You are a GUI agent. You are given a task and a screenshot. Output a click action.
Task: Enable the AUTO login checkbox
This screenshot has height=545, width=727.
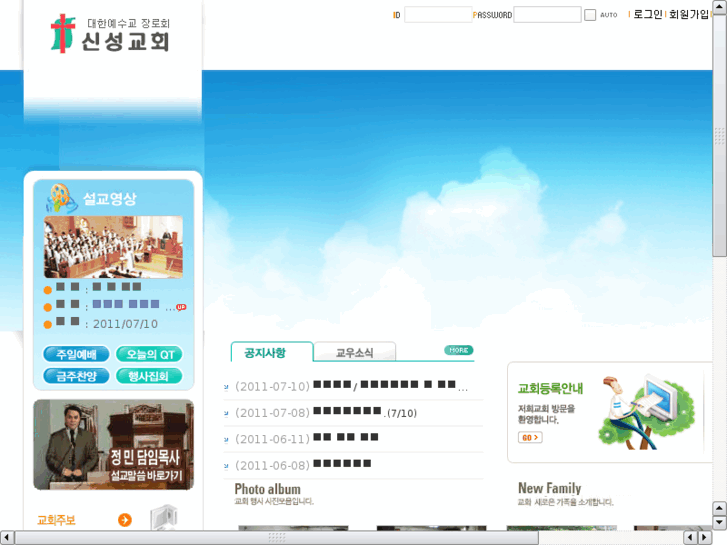pyautogui.click(x=590, y=15)
